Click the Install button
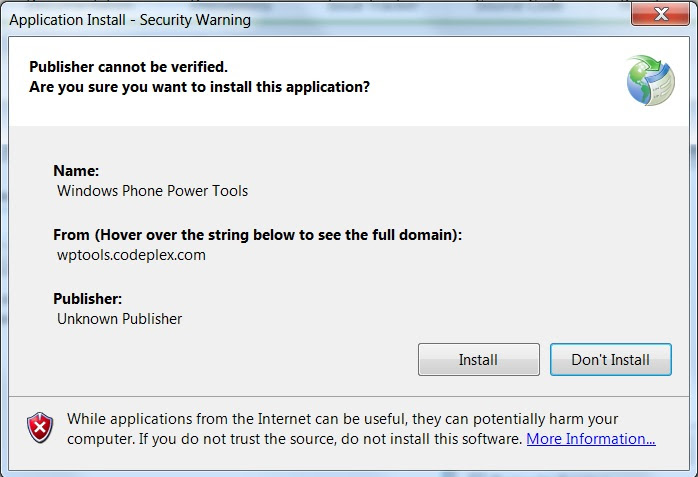The image size is (698, 477). click(x=478, y=360)
